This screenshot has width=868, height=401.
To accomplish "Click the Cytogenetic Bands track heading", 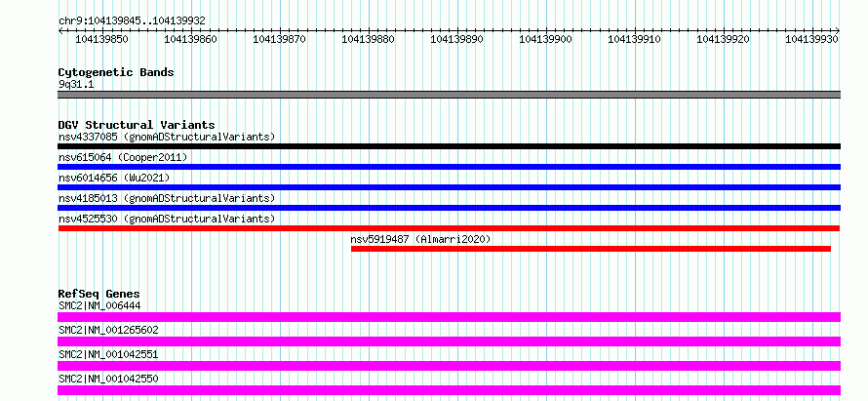I will pos(116,72).
